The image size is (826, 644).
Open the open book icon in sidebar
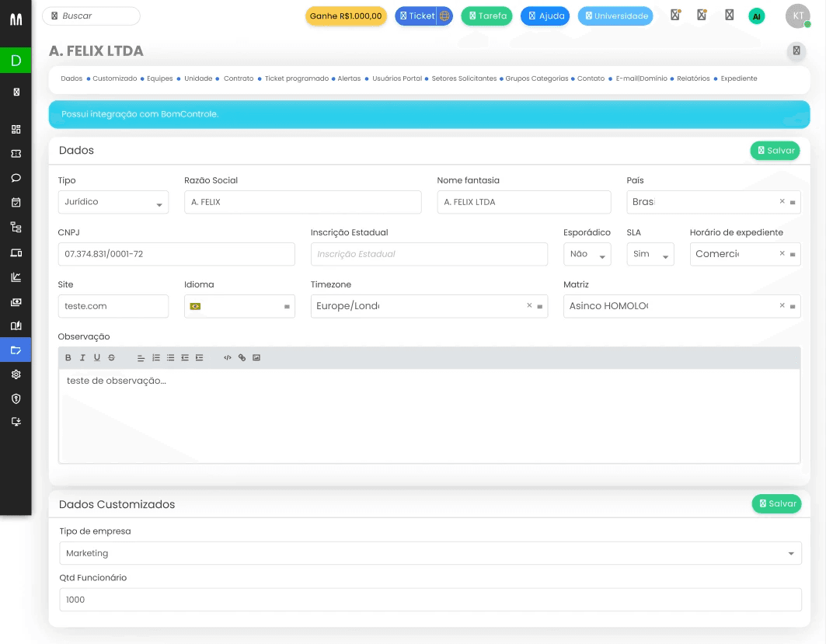[x=16, y=326]
